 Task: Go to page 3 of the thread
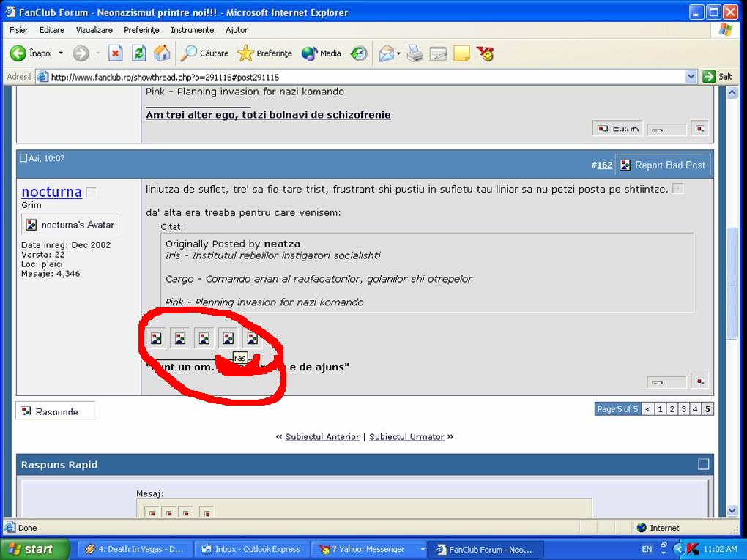tap(683, 409)
